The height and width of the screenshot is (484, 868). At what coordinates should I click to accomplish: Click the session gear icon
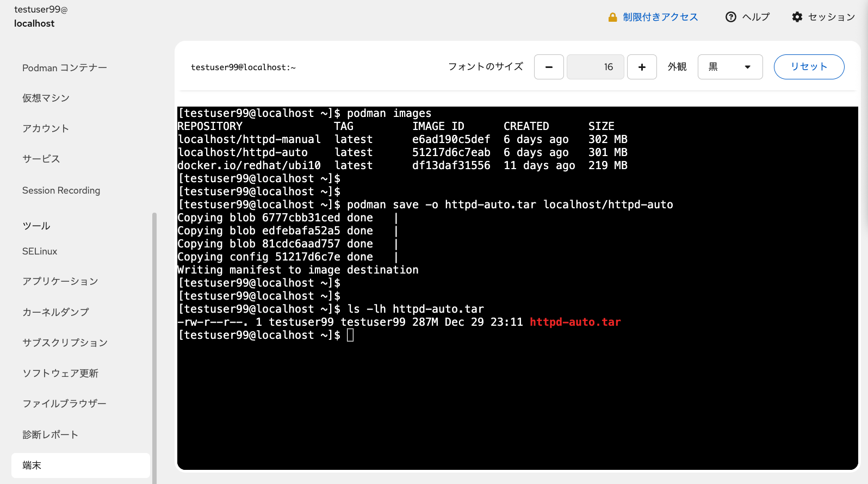(797, 17)
